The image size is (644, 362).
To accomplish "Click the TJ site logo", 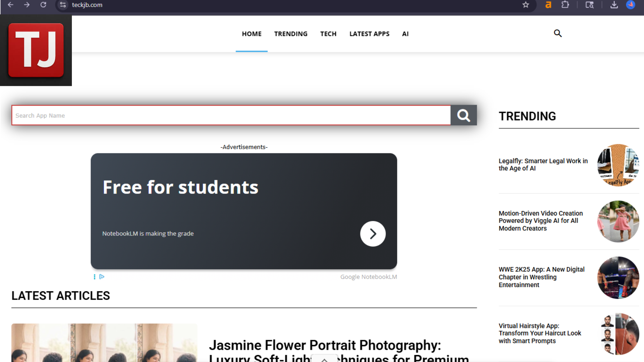I will click(36, 50).
